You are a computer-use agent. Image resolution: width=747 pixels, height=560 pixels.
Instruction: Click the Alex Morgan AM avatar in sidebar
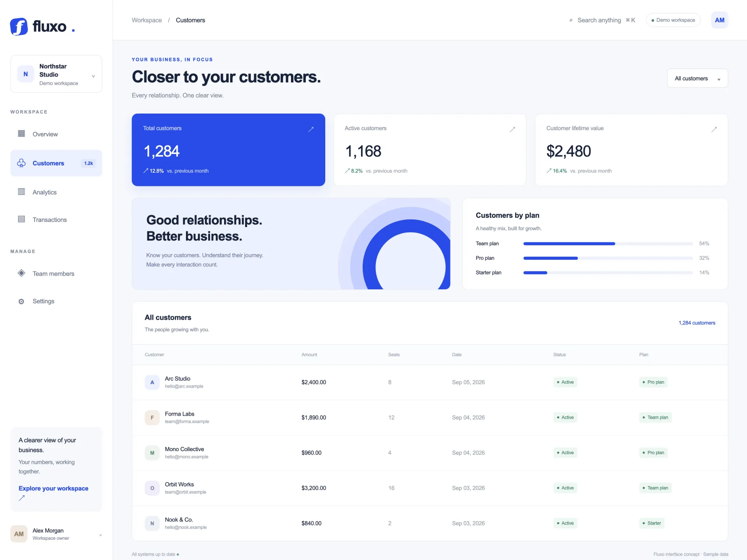19,534
